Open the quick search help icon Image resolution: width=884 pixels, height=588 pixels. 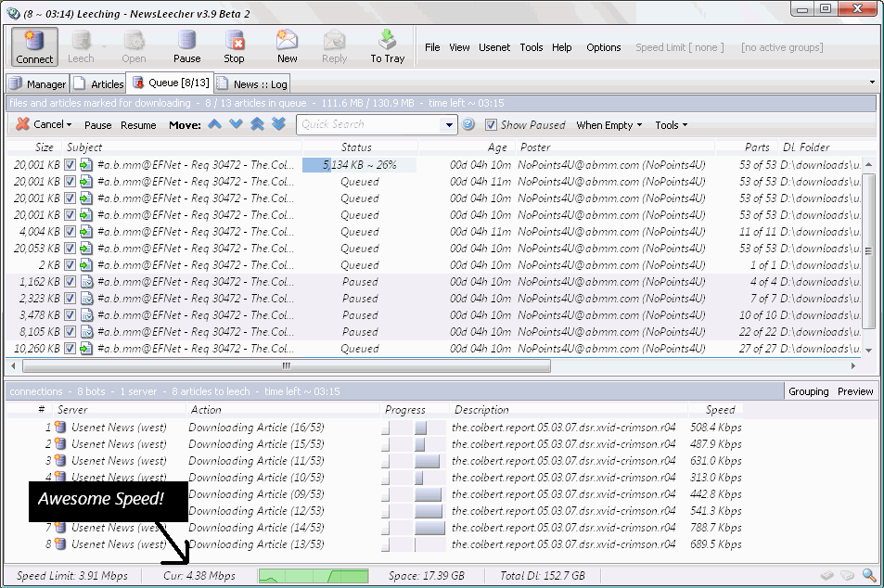468,124
